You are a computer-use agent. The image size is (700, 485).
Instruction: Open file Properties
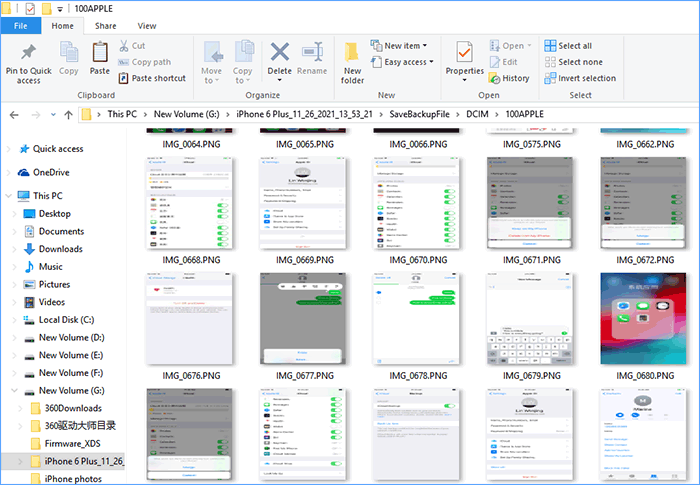point(464,59)
